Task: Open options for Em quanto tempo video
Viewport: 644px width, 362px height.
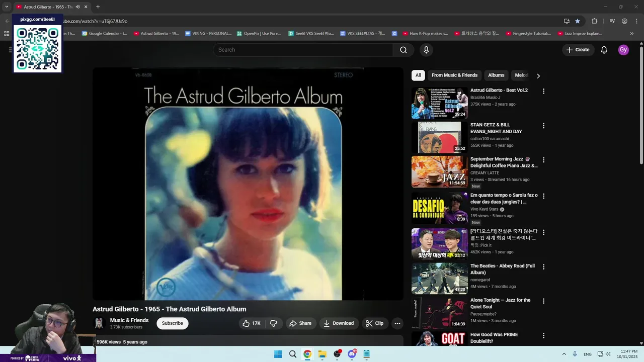Action: (543, 196)
